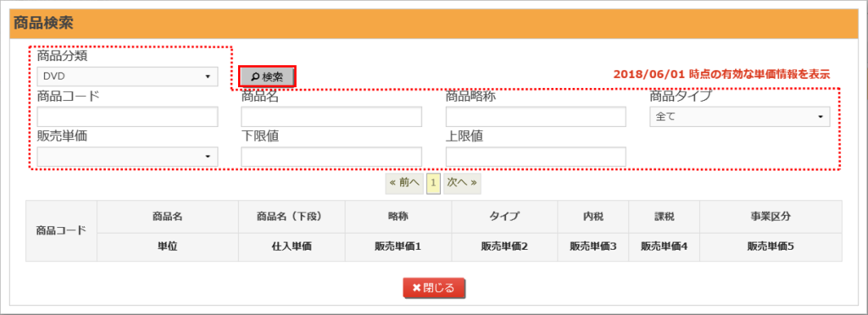Open the 商品タイプ 全て dropdown
Viewport: 868px width, 315px height.
coord(739,117)
